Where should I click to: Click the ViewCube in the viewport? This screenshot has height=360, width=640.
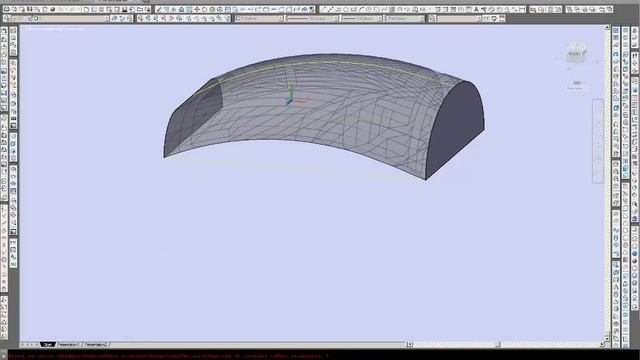click(576, 53)
